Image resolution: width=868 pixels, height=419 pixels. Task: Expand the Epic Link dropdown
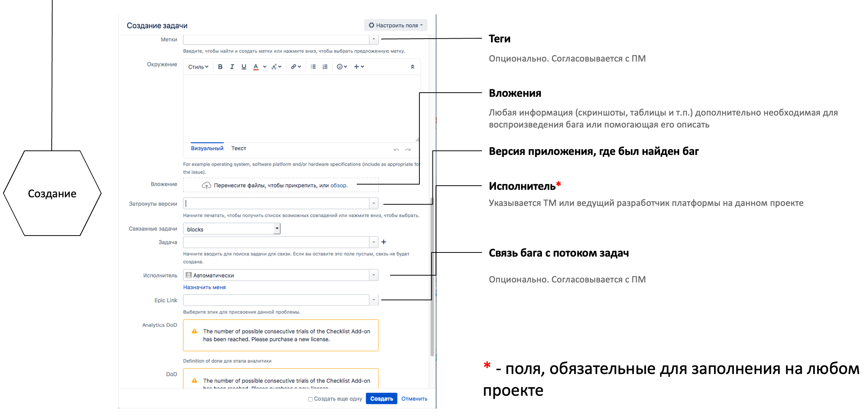374,300
